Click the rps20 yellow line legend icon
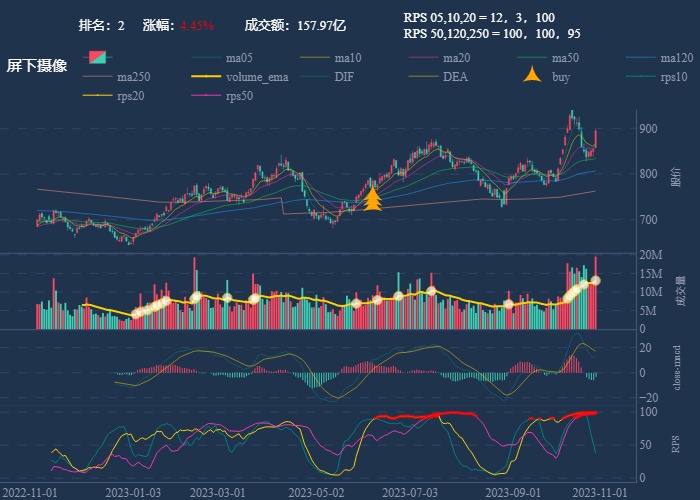700x500 pixels. tap(97, 95)
